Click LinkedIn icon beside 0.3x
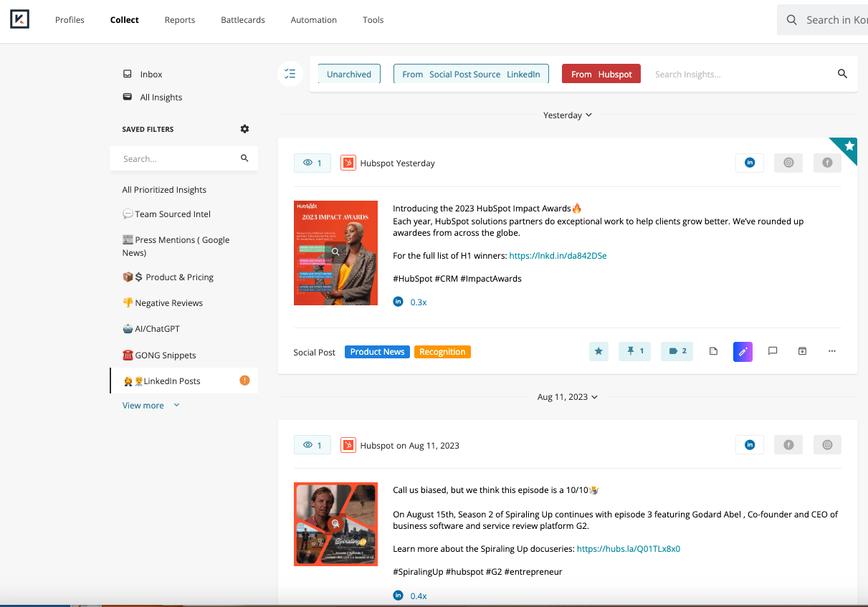This screenshot has height=607, width=868. tap(399, 302)
